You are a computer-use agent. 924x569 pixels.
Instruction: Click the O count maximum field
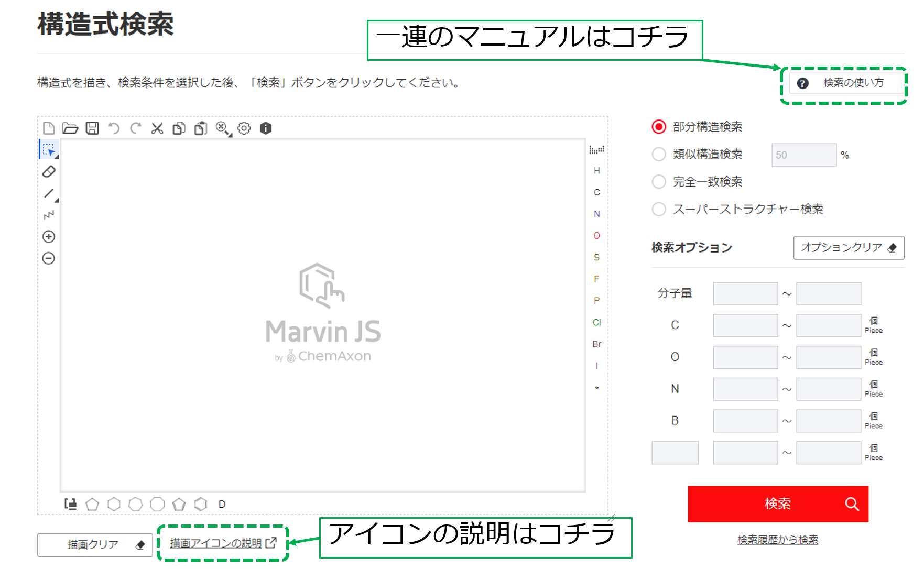click(x=829, y=357)
